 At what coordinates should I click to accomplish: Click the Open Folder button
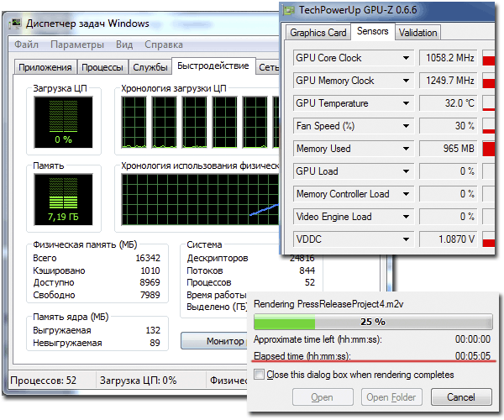(391, 397)
